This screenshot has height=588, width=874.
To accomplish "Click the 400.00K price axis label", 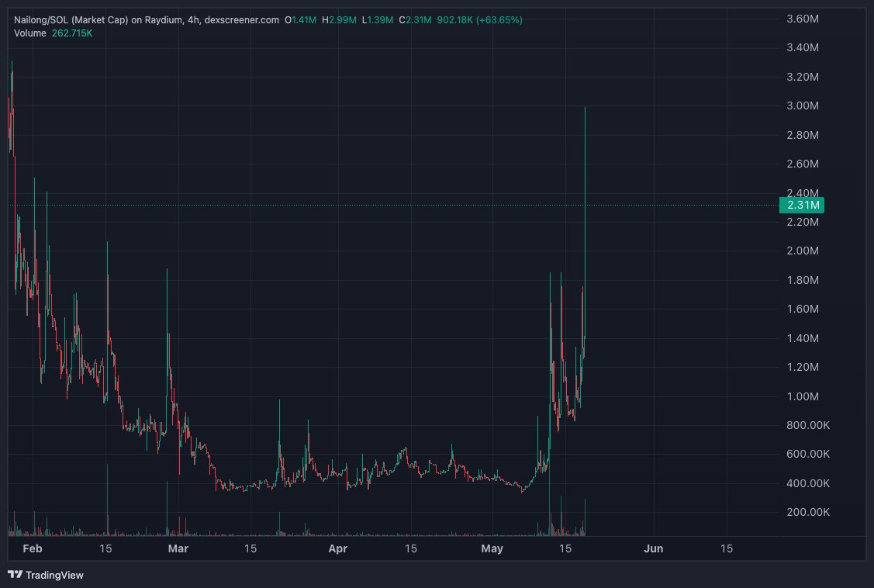I will pyautogui.click(x=808, y=483).
